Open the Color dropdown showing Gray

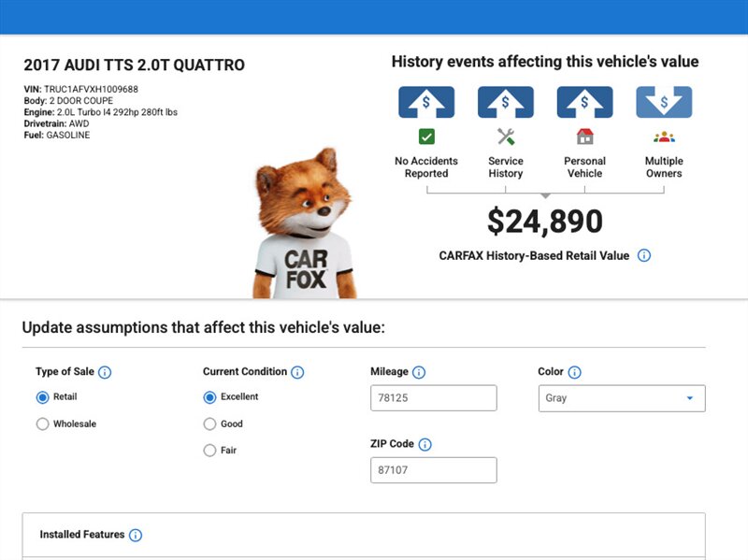click(x=621, y=398)
